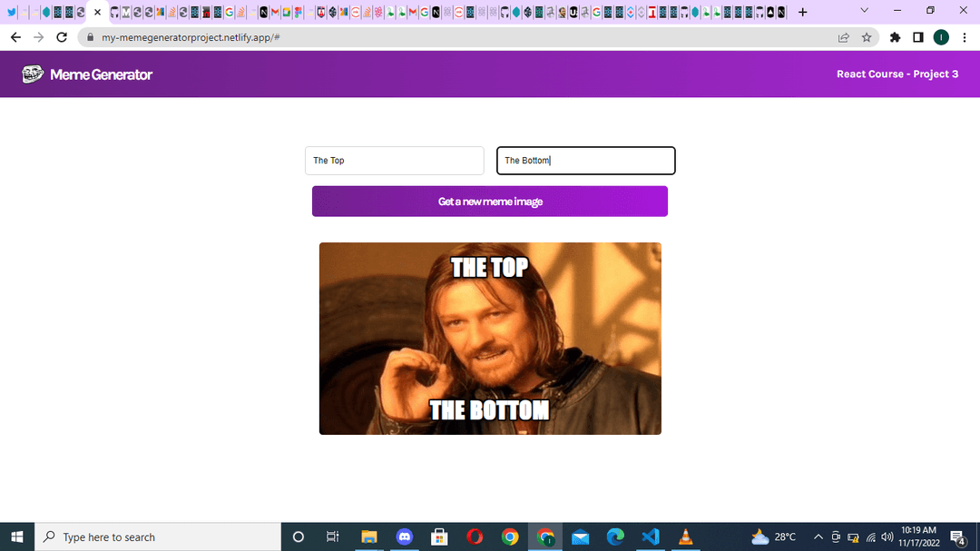Click the taskbar search box

tap(158, 536)
